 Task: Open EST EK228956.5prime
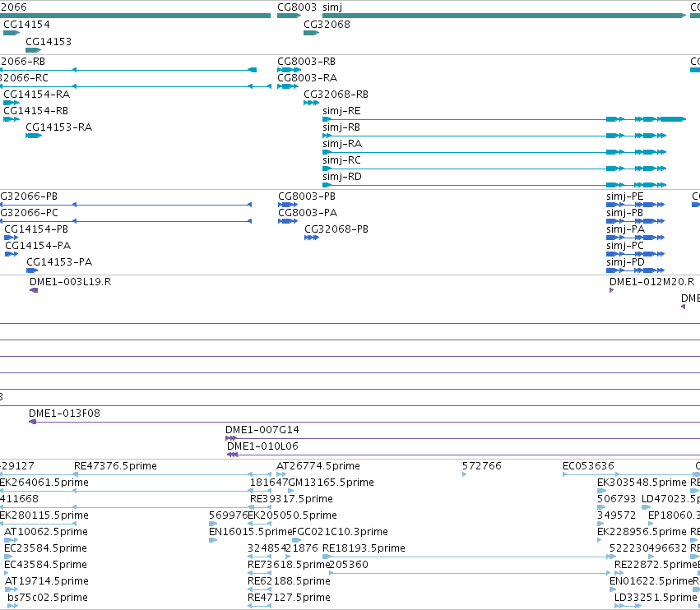(642, 532)
